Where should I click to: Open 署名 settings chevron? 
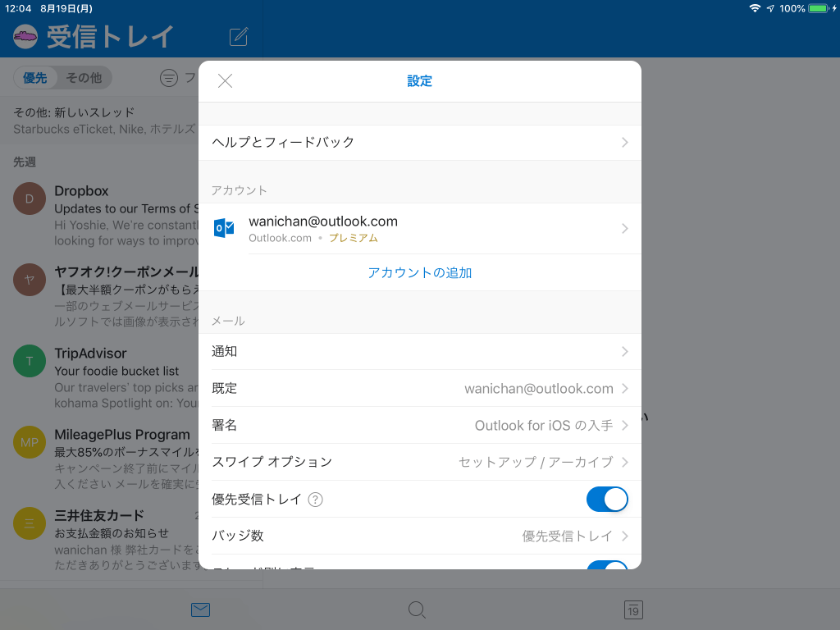(x=624, y=426)
